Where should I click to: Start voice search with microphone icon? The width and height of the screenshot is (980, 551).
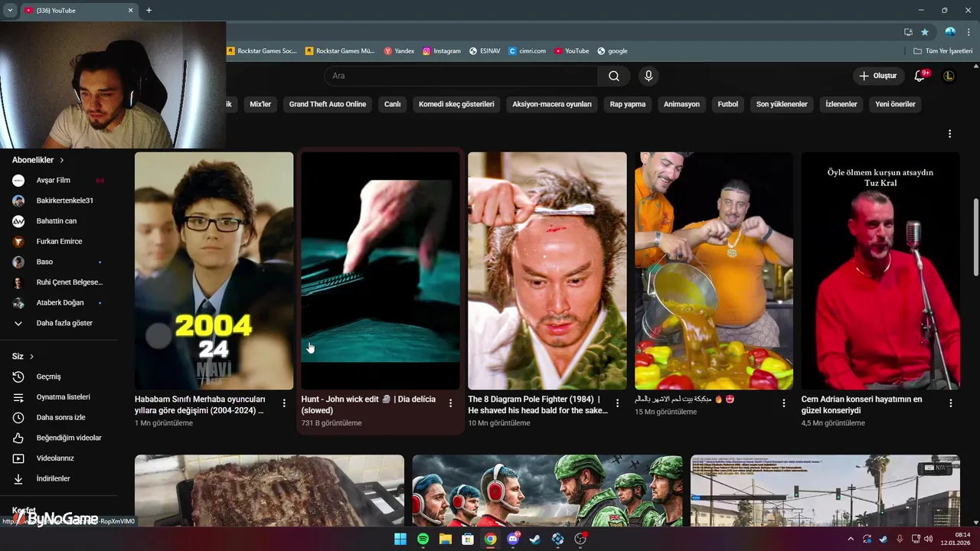648,76
